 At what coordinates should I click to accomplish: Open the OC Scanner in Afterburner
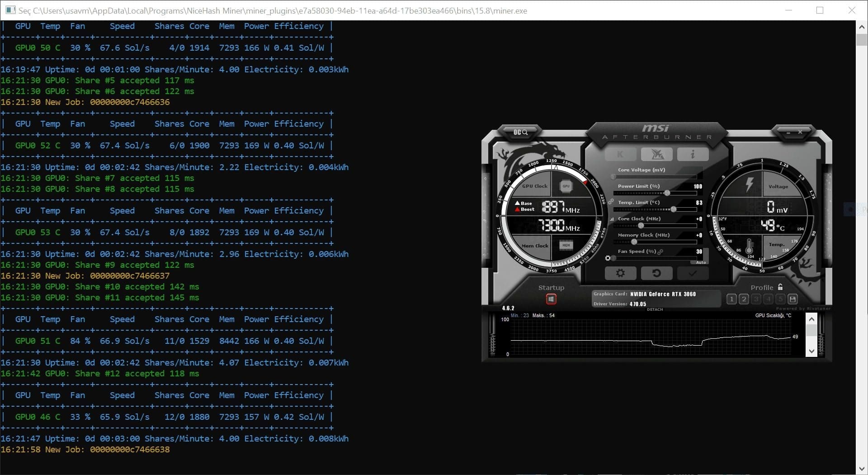pos(520,132)
